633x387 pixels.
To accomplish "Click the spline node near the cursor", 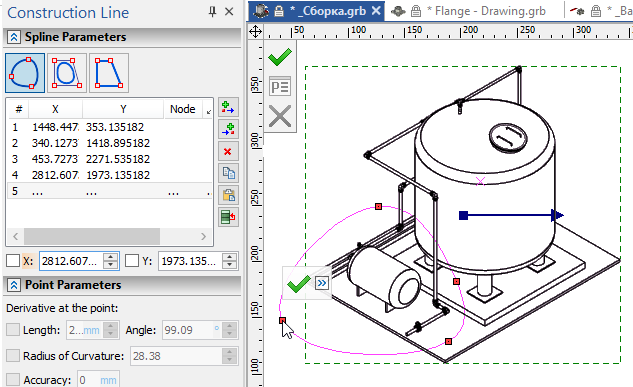I will (283, 320).
